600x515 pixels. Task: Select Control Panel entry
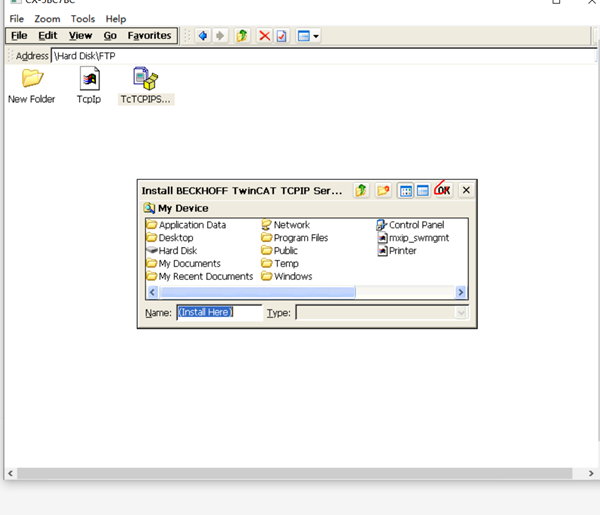tap(411, 225)
